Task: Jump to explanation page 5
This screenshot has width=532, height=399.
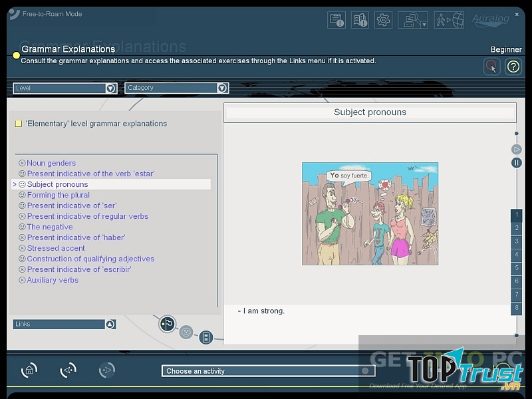Action: 516,268
